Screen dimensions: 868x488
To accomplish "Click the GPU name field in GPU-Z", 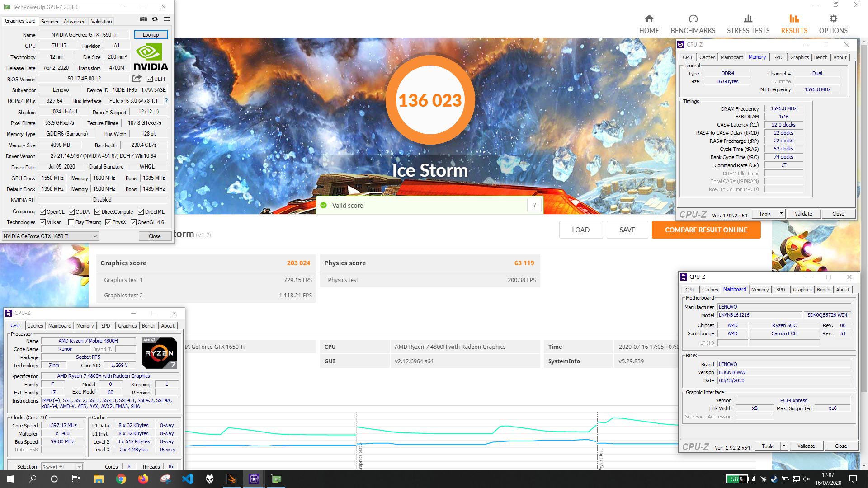I will 84,35.
